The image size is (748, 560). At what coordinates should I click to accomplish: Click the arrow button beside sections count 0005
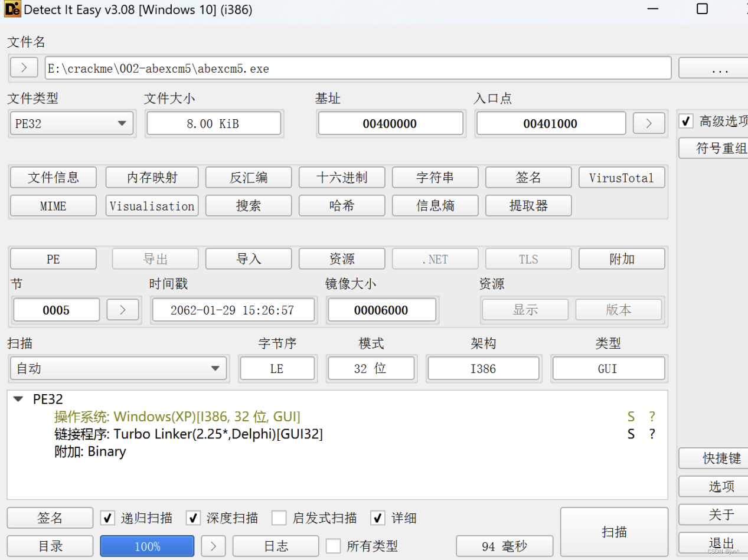pos(123,310)
